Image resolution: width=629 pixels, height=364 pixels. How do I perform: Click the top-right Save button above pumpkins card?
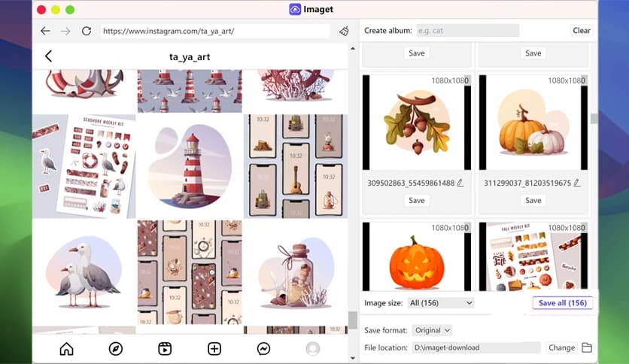pyautogui.click(x=533, y=53)
